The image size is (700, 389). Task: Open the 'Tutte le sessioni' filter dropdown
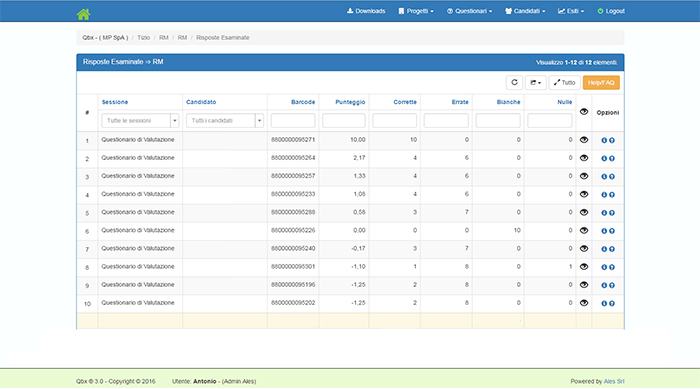pos(140,121)
